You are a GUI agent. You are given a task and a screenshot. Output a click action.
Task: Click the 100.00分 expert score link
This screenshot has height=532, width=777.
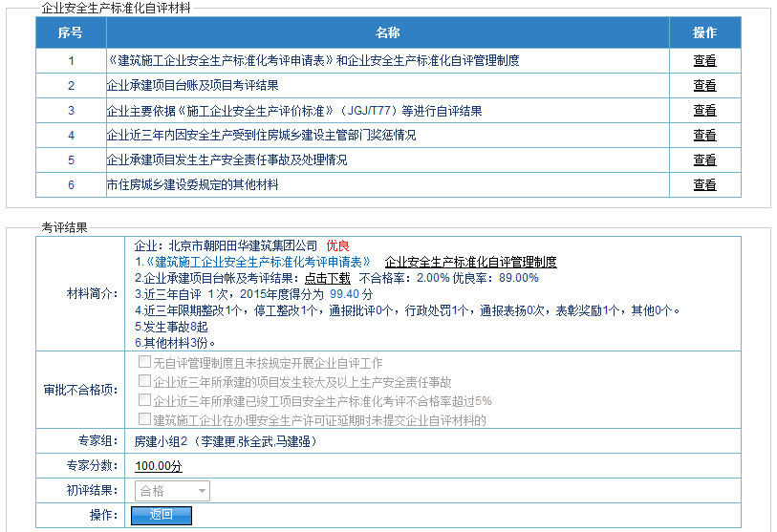pyautogui.click(x=158, y=466)
